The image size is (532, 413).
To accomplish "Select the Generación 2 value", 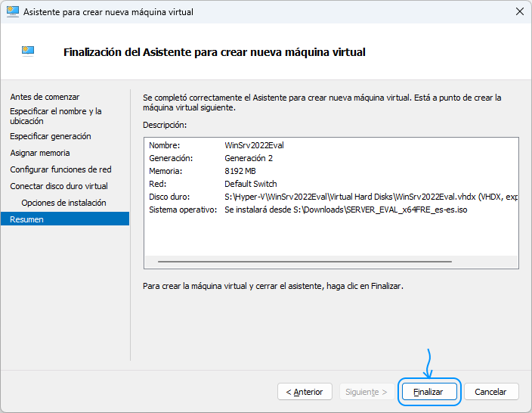I will tap(249, 158).
